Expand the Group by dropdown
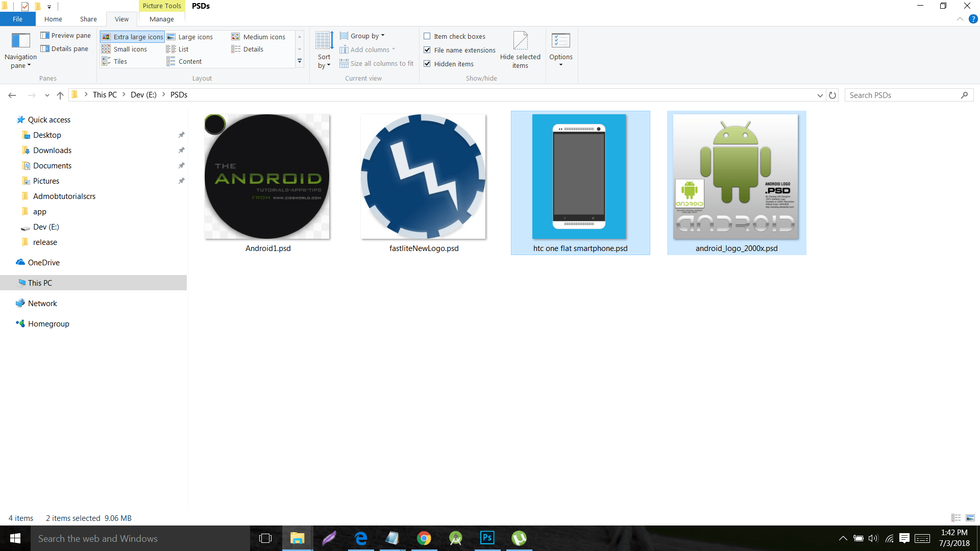The height and width of the screenshot is (551, 980). click(x=363, y=35)
